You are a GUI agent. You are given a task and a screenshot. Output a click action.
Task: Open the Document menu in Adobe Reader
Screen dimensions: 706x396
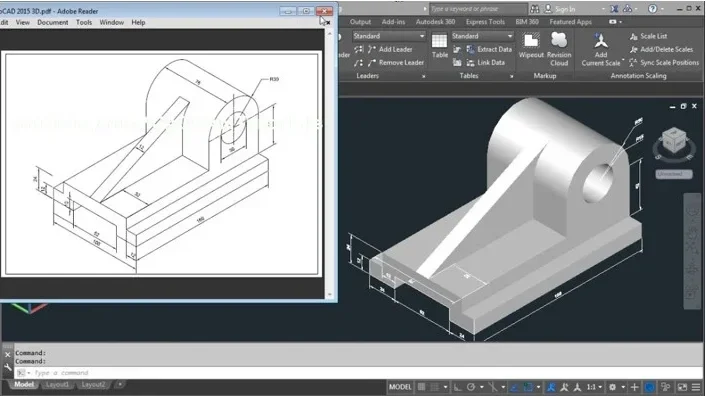click(x=53, y=22)
